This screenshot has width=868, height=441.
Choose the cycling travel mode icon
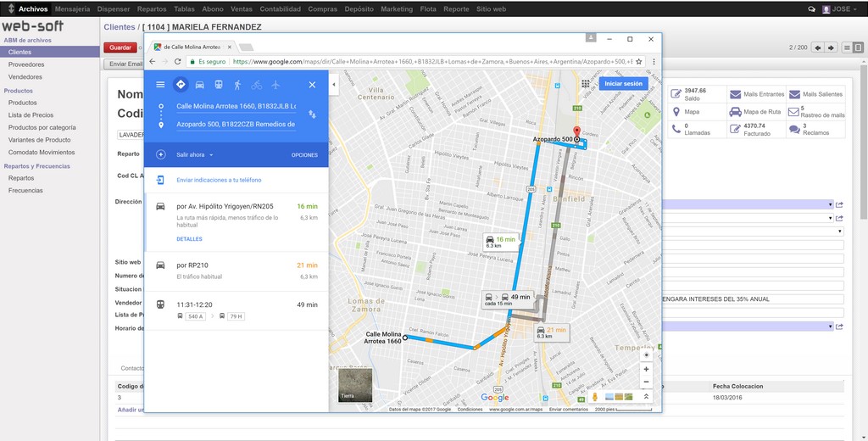[256, 85]
